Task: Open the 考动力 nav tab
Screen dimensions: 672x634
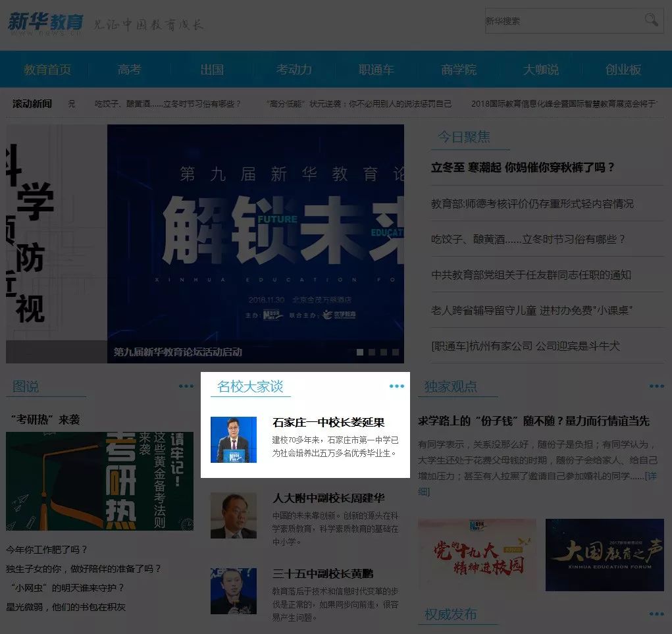Action: pyautogui.click(x=294, y=69)
